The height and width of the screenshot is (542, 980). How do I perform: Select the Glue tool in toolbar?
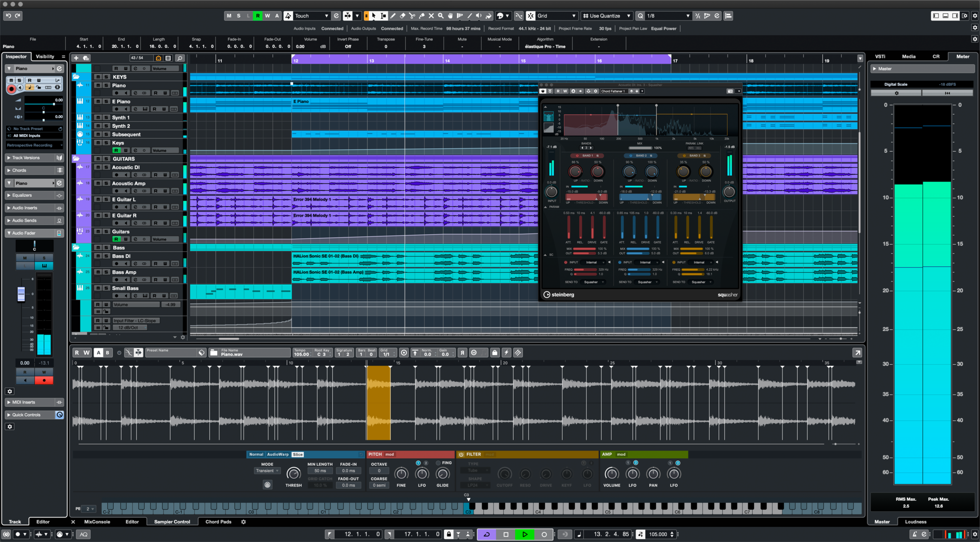pos(421,15)
